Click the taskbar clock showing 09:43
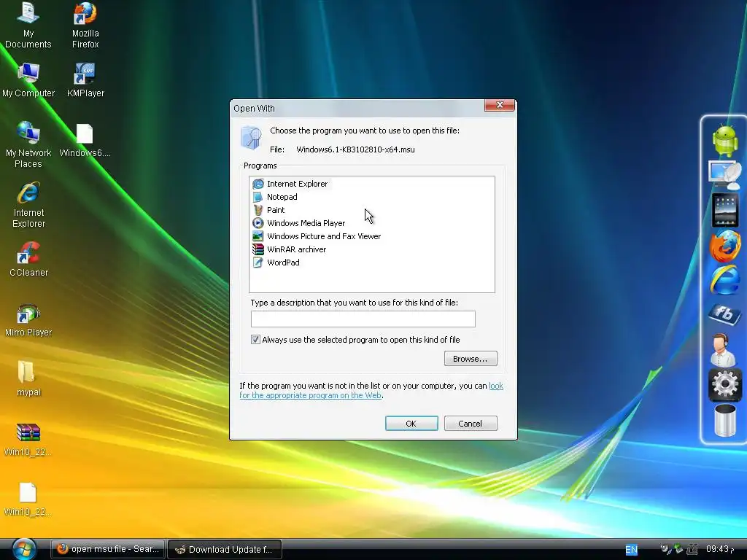747x560 pixels. click(720, 549)
